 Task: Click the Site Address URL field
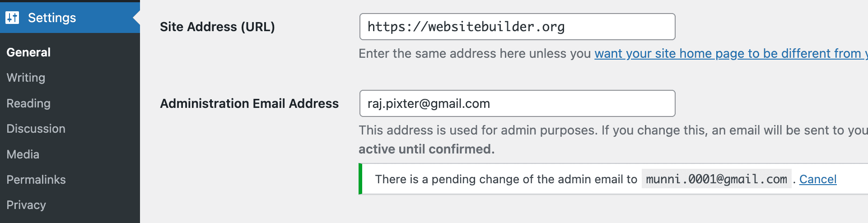point(517,27)
